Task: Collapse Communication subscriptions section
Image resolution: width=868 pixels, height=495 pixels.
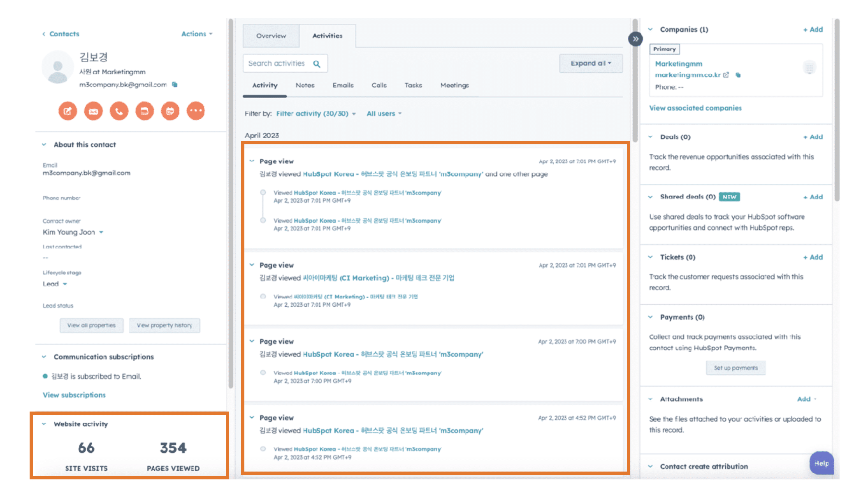Action: click(44, 356)
